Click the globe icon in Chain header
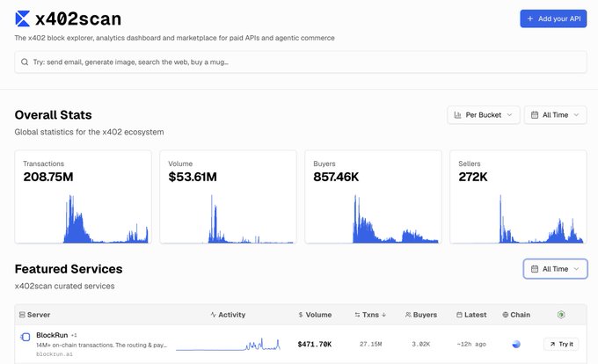The height and width of the screenshot is (364, 598). [506, 315]
